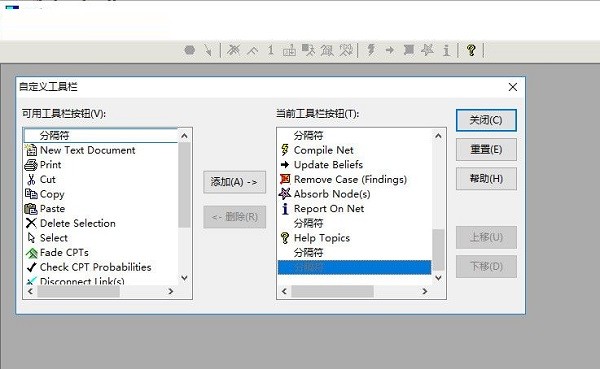
Task: Click the Update Beliefs arrow toolbar icon
Action: coord(390,50)
